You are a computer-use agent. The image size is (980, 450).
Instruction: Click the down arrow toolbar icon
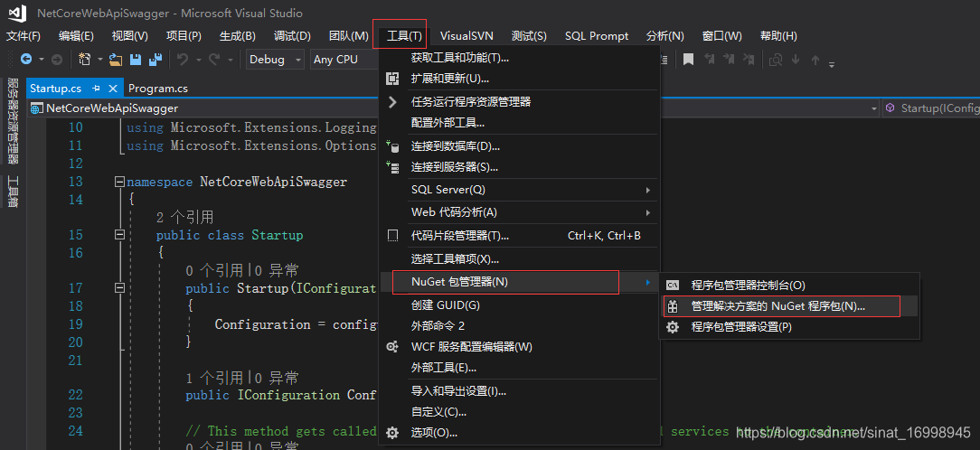[796, 60]
